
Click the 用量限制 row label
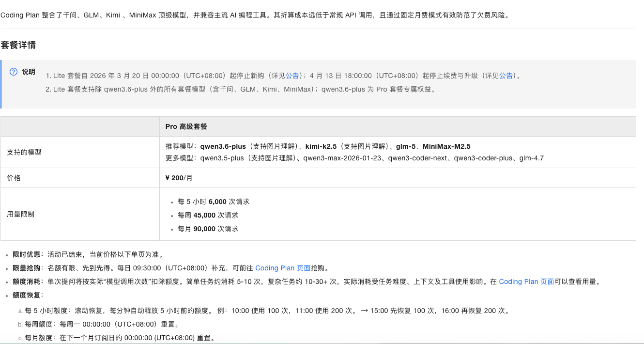pyautogui.click(x=20, y=214)
